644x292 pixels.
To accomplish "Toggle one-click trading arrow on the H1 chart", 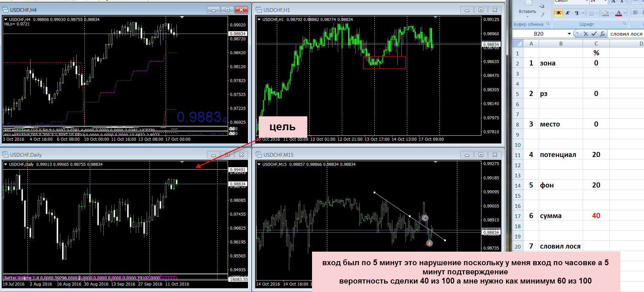I will click(x=259, y=20).
